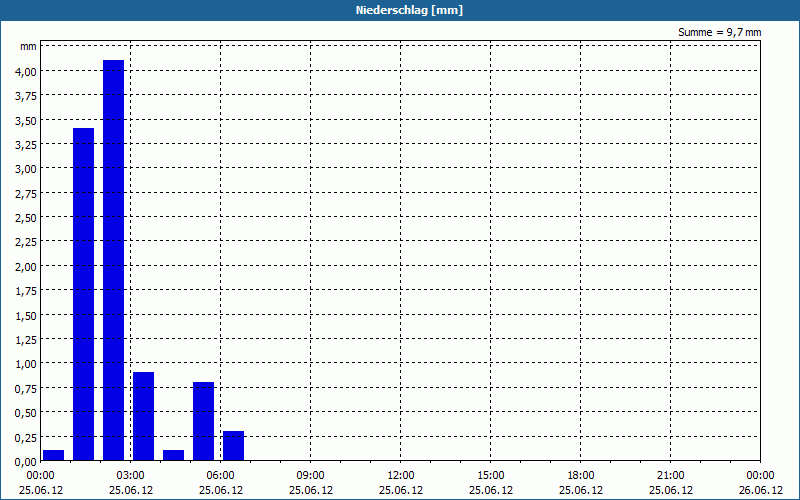Image resolution: width=800 pixels, height=500 pixels.
Task: Select the tiny bar after 04:00
Action: pyautogui.click(x=173, y=456)
